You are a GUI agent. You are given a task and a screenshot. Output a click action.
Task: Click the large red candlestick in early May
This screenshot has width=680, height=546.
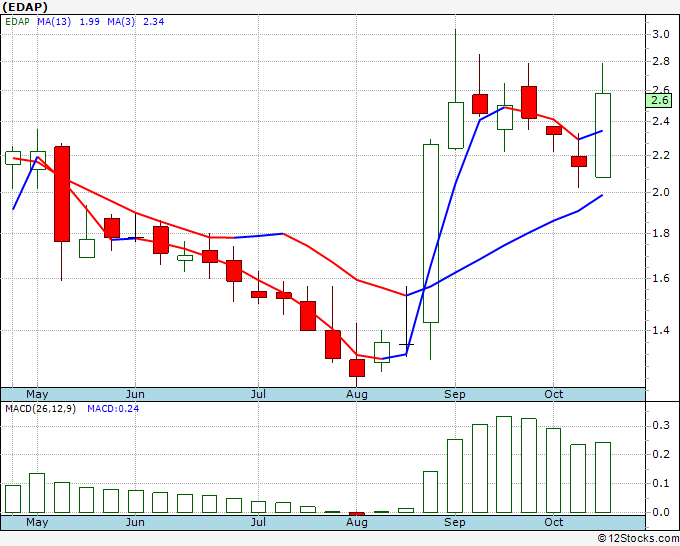coord(62,194)
